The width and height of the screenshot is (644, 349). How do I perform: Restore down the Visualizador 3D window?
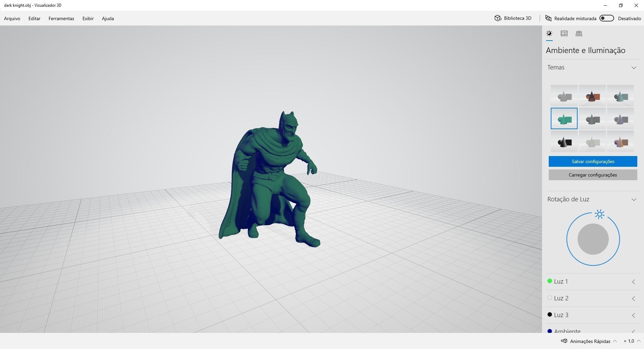[621, 5]
